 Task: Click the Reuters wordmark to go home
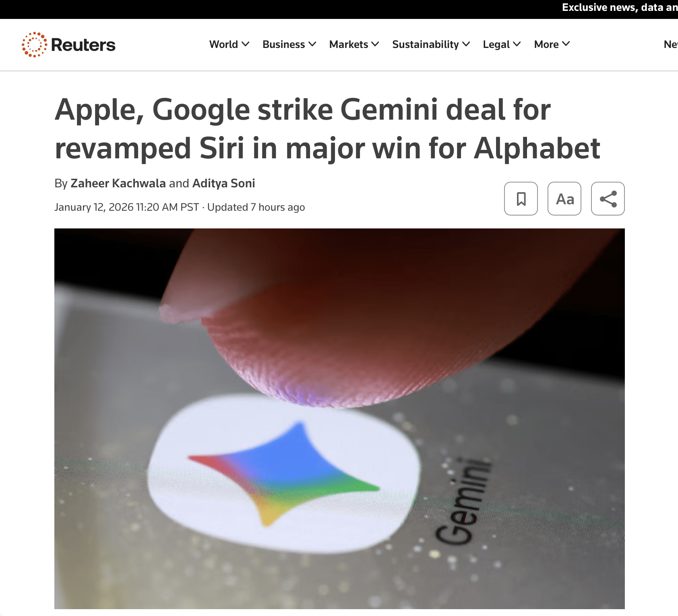83,45
